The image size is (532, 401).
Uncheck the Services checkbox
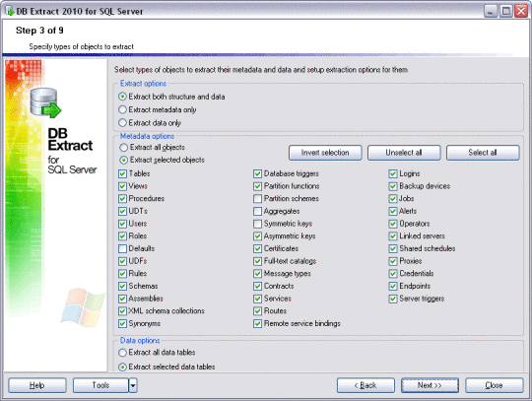click(257, 299)
